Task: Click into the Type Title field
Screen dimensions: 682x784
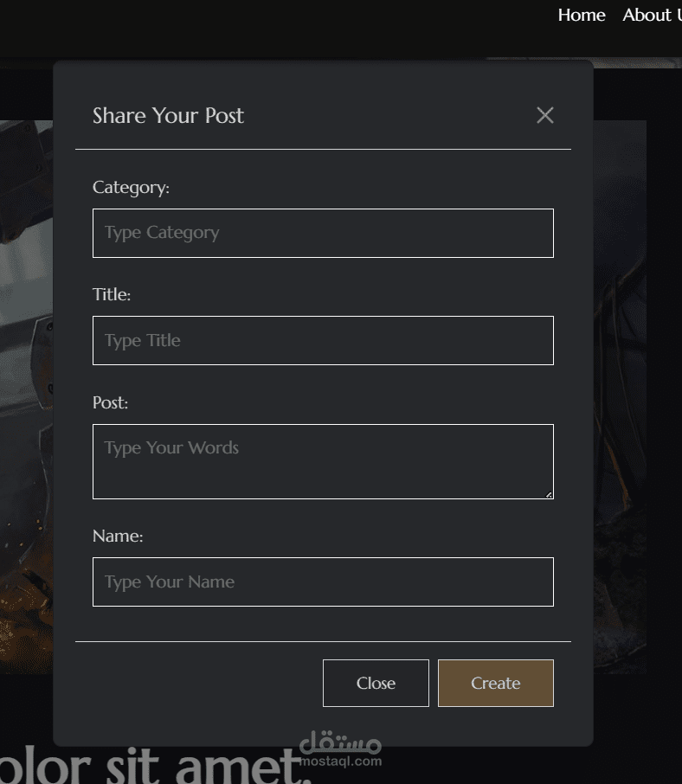Action: 323,340
